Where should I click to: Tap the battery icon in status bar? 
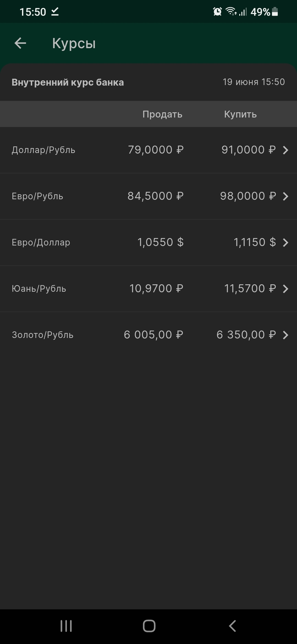pos(275,12)
